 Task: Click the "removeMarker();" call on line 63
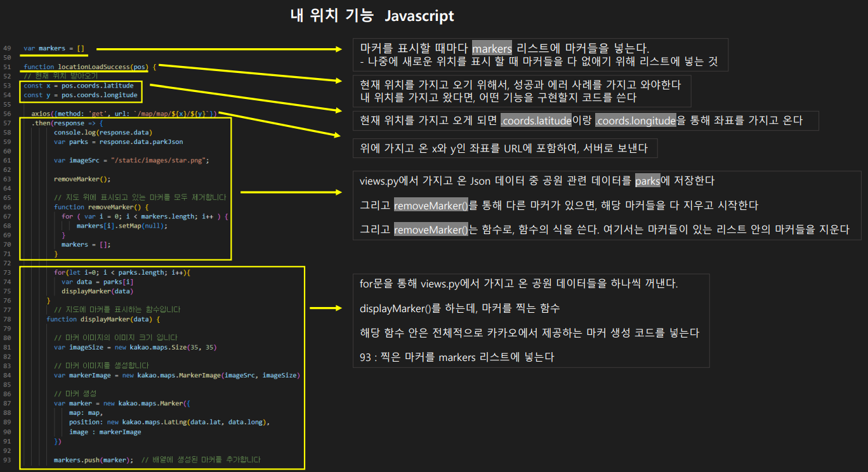82,179
